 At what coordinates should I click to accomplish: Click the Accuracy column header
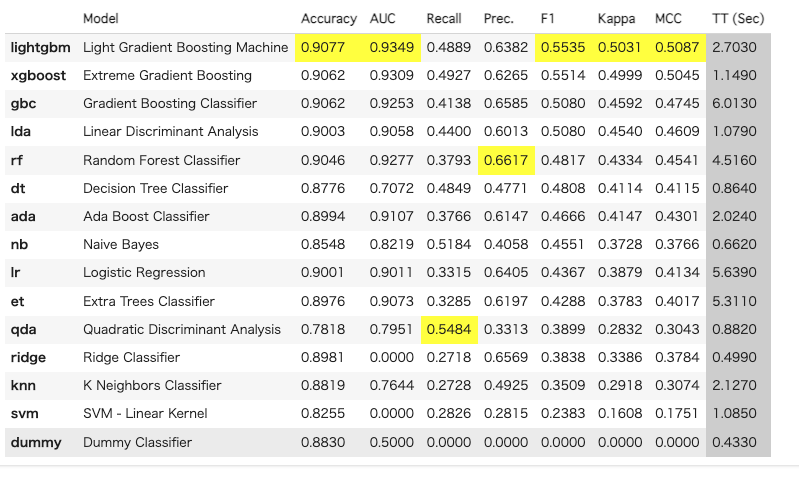pyautogui.click(x=328, y=19)
